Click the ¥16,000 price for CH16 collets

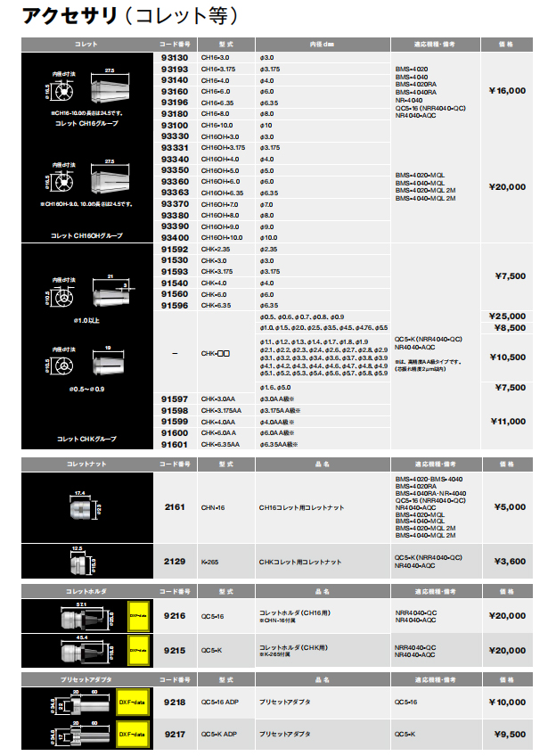tap(507, 90)
